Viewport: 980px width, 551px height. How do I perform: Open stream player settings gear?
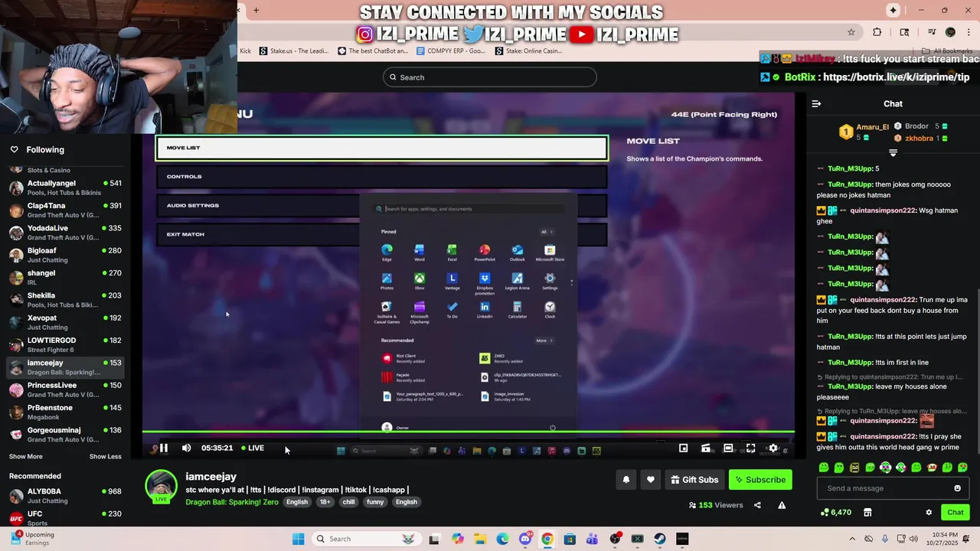773,448
